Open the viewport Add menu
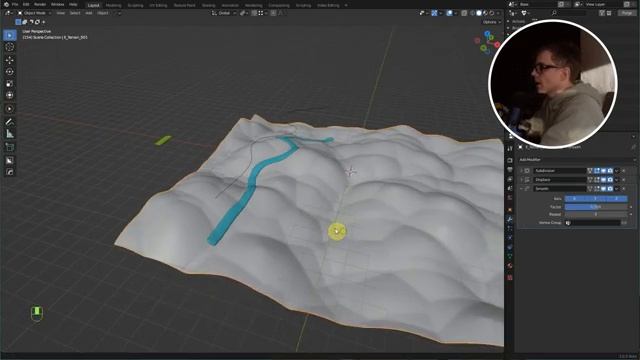 coord(89,13)
